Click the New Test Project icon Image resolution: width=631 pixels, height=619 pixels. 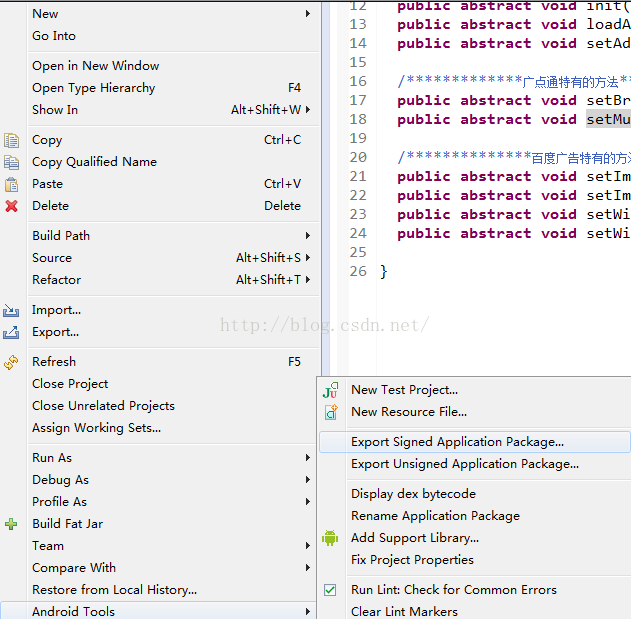(330, 390)
